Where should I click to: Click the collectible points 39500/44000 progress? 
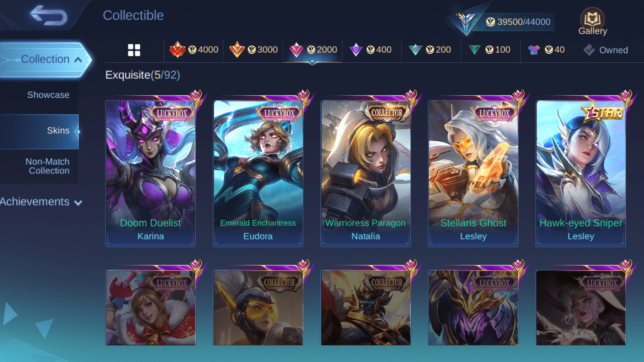(x=518, y=22)
